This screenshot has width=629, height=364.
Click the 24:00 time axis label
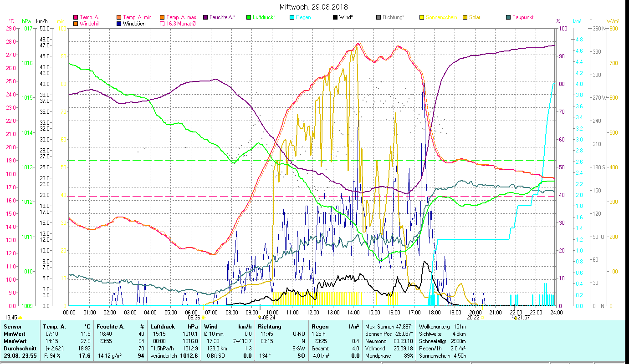click(556, 312)
